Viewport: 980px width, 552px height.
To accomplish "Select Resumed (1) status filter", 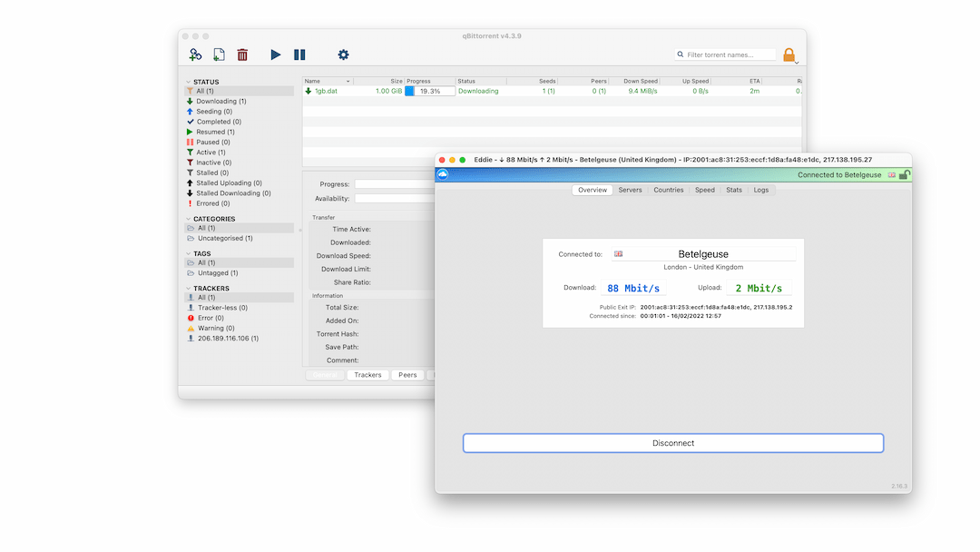I will click(215, 132).
